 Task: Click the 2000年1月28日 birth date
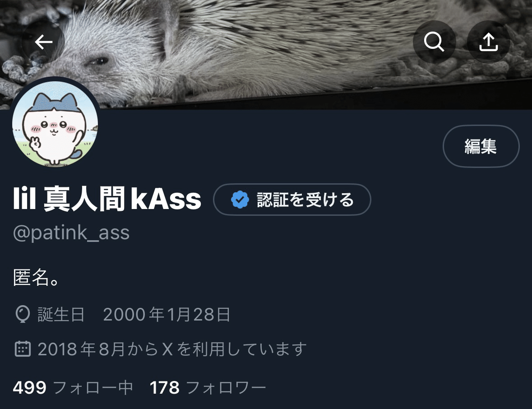[x=167, y=314]
